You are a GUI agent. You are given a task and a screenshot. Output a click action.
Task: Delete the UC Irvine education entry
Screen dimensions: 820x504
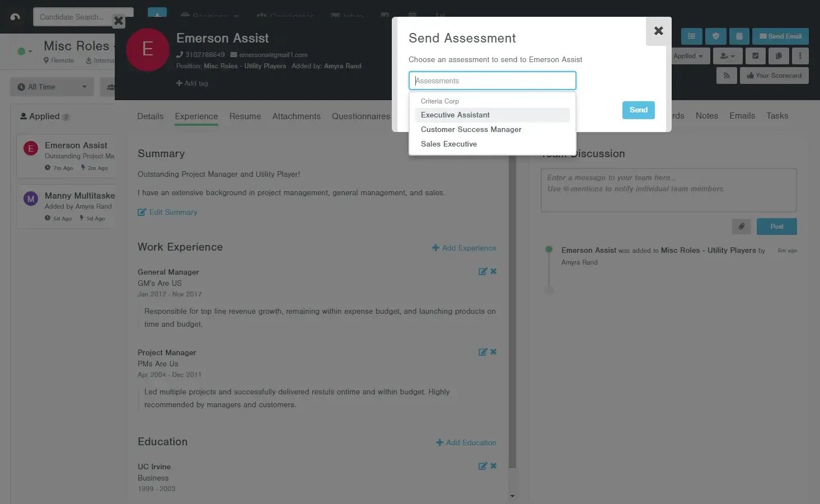494,466
